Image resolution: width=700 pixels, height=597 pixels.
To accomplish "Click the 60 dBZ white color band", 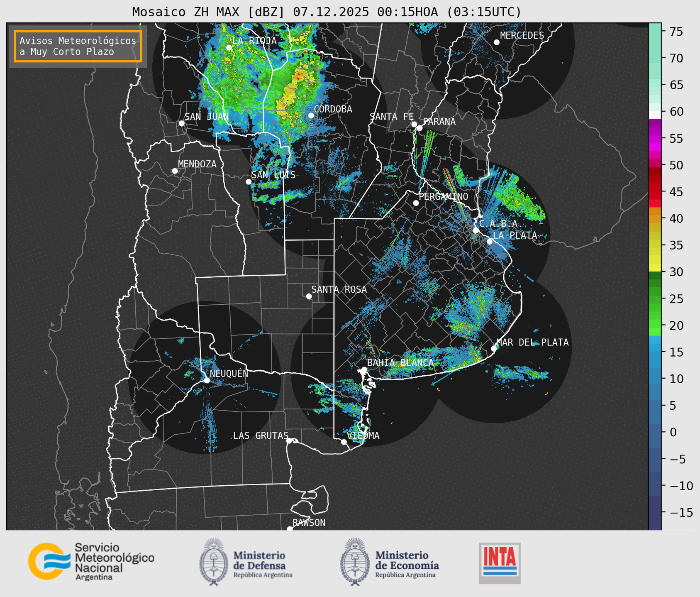I will pyautogui.click(x=655, y=115).
